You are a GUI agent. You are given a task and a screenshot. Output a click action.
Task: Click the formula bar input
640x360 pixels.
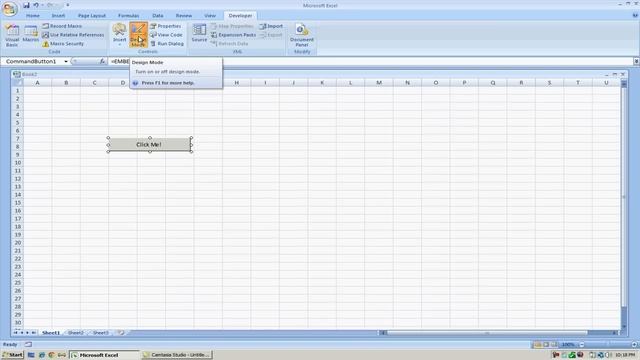pos(371,61)
